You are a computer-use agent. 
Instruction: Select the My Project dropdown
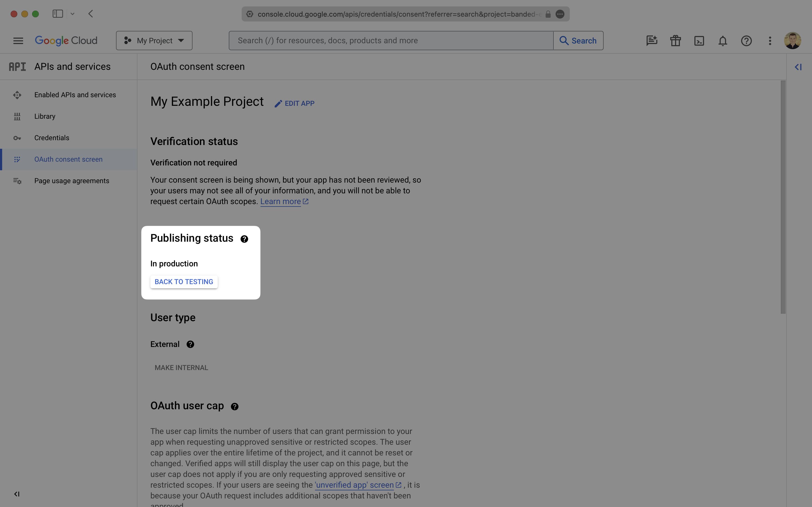pos(154,40)
